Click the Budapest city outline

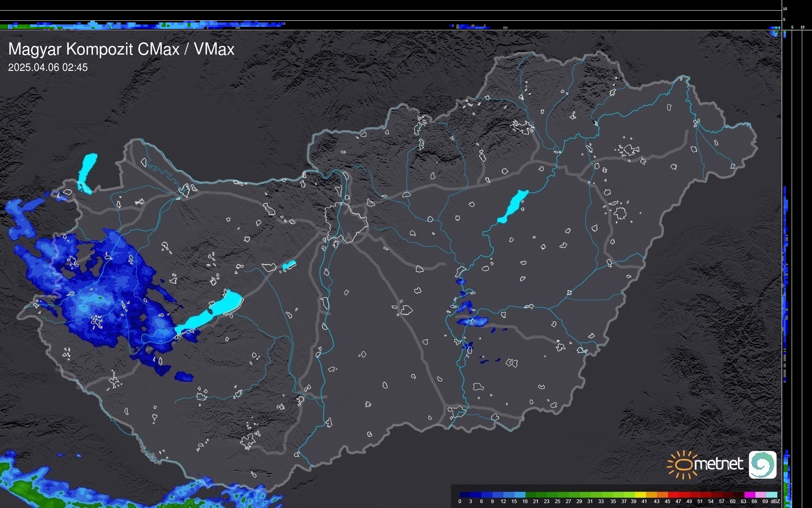click(347, 222)
